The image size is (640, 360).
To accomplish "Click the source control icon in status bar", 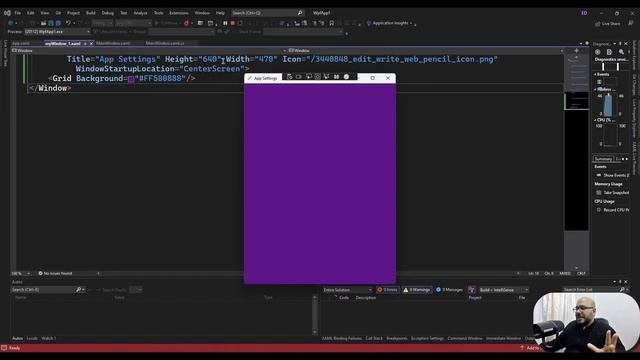I will [x=521, y=348].
